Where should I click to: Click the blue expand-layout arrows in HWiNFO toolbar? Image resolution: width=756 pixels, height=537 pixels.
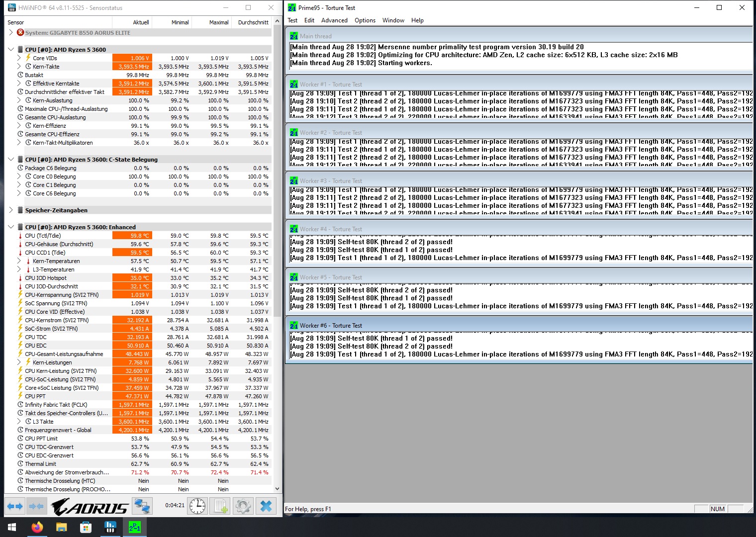pyautogui.click(x=15, y=507)
